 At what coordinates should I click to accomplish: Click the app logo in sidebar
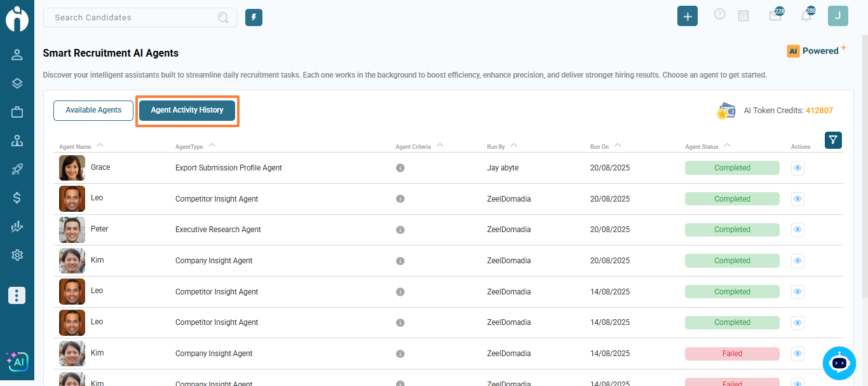(x=17, y=18)
